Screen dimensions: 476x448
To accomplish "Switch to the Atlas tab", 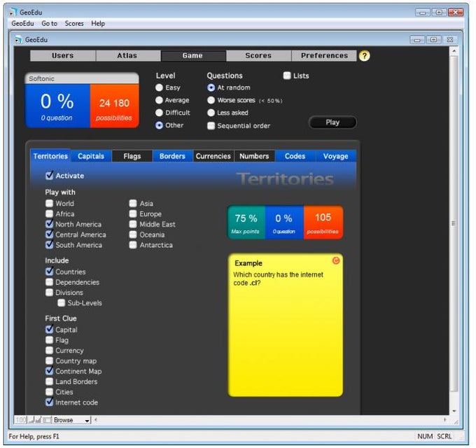I will pyautogui.click(x=128, y=55).
